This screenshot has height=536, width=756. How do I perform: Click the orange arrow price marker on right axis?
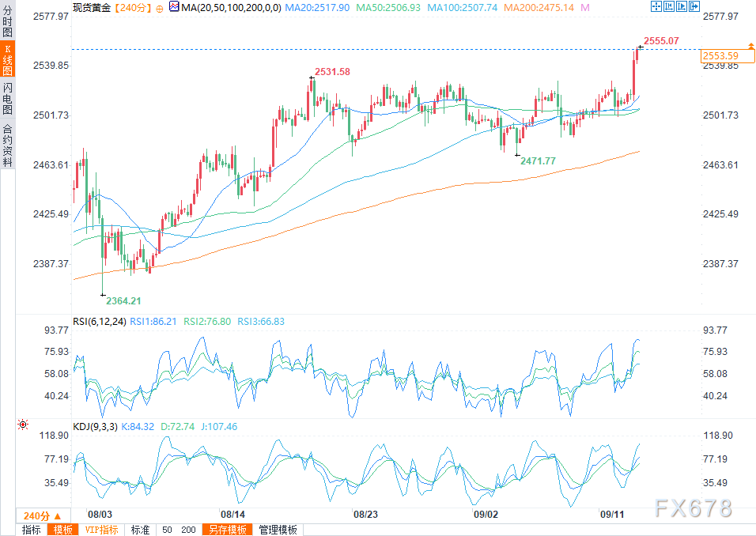coord(749,47)
